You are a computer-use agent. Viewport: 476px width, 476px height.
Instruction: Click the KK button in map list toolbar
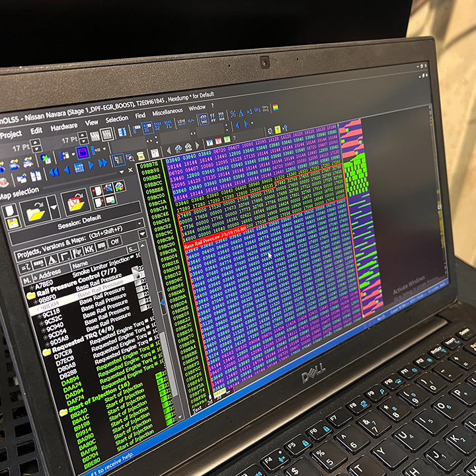tap(89, 249)
